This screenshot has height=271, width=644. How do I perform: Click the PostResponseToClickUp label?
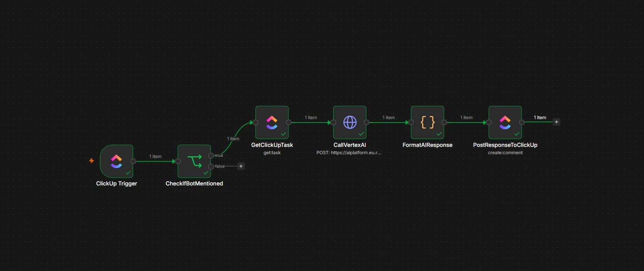tap(505, 145)
